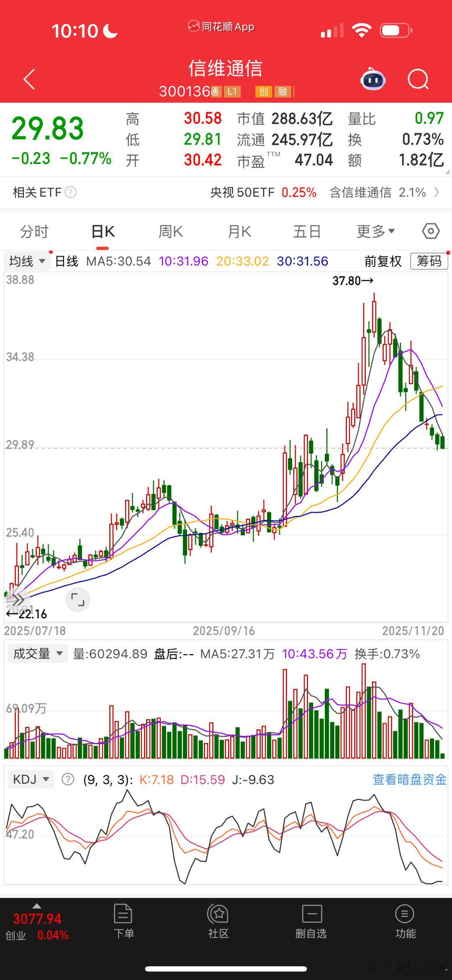Screen dimensions: 452x980
Task: Tap 删自选 remove from watchlist icon
Action: pyautogui.click(x=311, y=921)
